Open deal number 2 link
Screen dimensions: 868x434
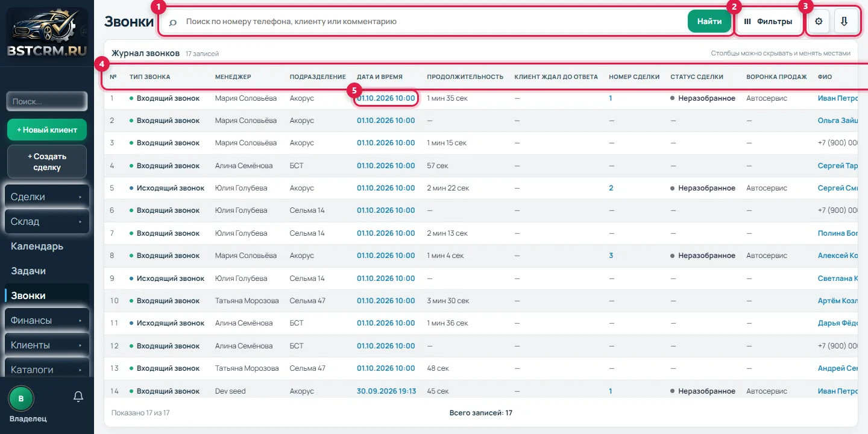point(611,188)
